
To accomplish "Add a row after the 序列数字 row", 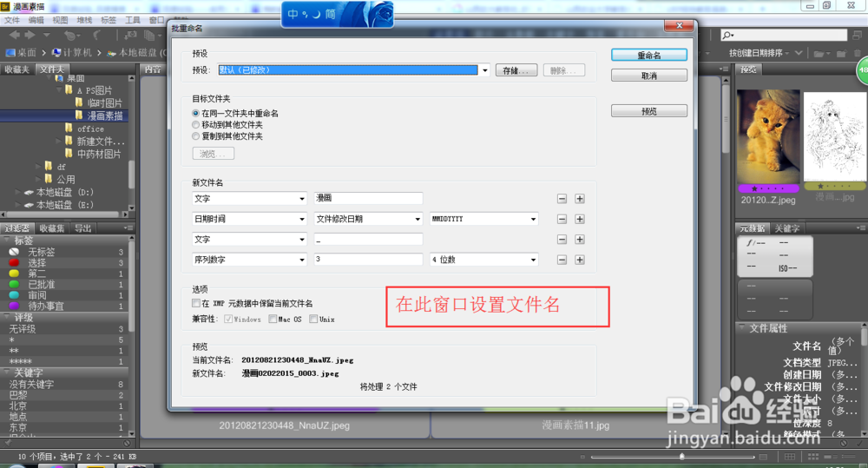I will (x=580, y=260).
